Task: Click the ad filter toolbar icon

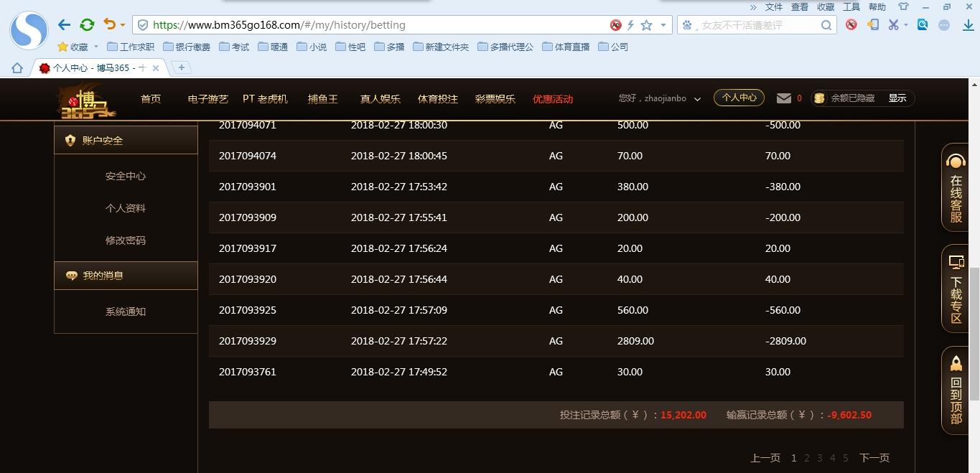Action: (851, 24)
